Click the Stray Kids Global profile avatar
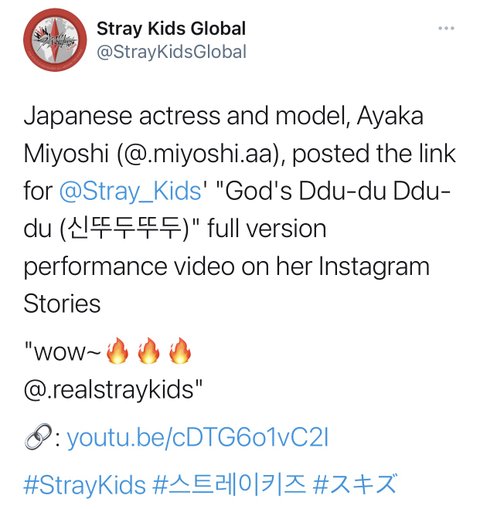The height and width of the screenshot is (509, 480). pyautogui.click(x=55, y=40)
